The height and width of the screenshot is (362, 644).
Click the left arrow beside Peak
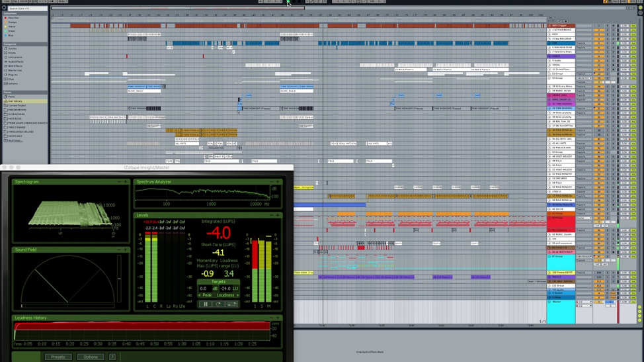(200, 295)
